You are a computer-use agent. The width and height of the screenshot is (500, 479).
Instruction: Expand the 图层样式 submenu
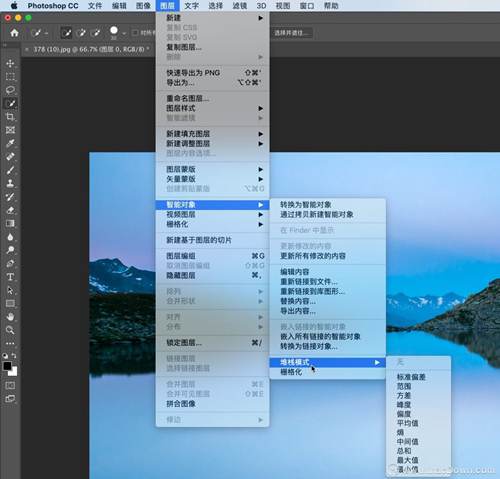[212, 108]
